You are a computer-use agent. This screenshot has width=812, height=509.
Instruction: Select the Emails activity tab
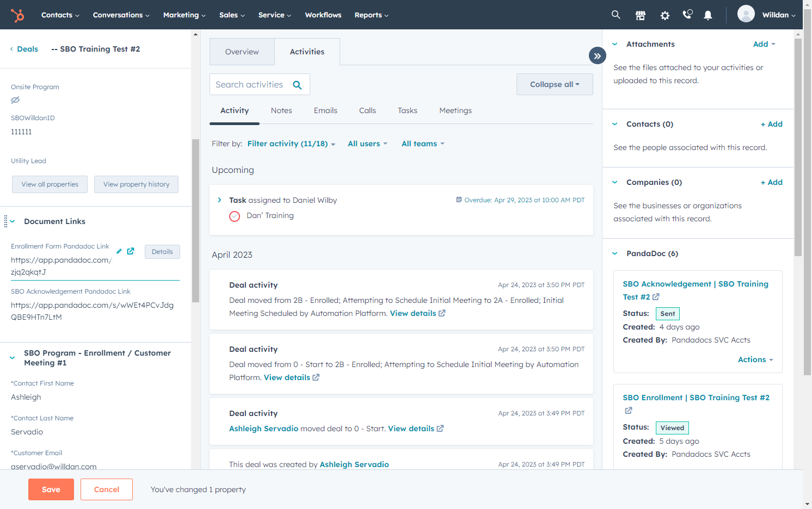[x=325, y=110]
